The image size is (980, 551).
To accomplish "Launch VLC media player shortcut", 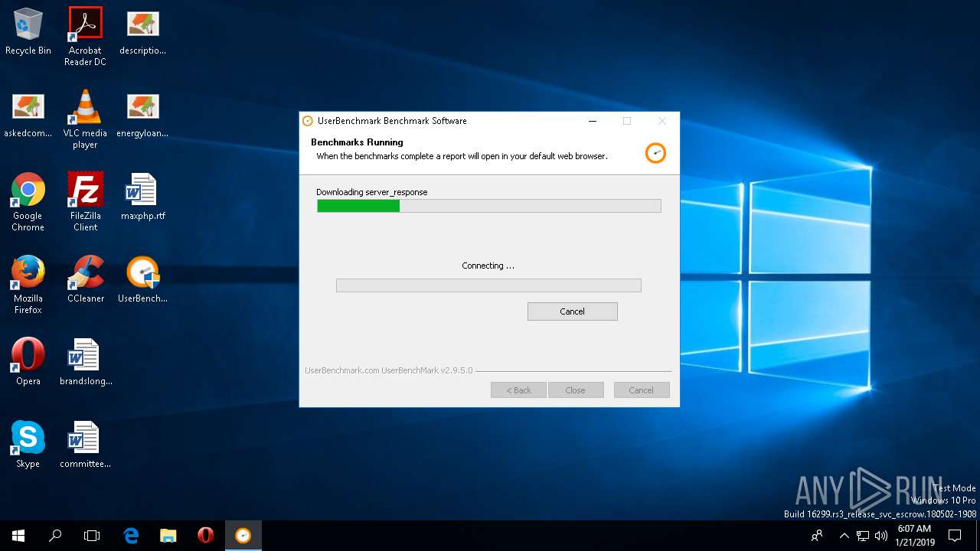I will click(85, 119).
